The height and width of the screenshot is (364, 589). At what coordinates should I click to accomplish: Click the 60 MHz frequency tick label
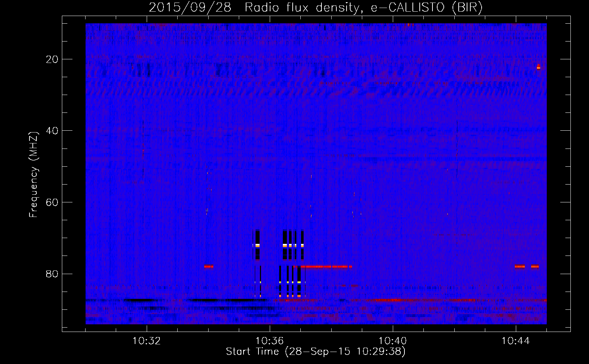tap(52, 202)
